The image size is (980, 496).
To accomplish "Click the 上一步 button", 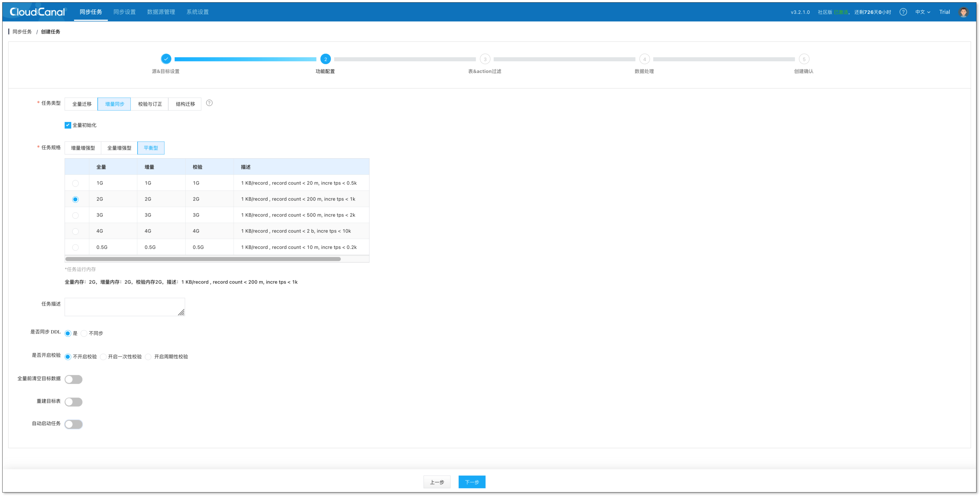I will (437, 482).
